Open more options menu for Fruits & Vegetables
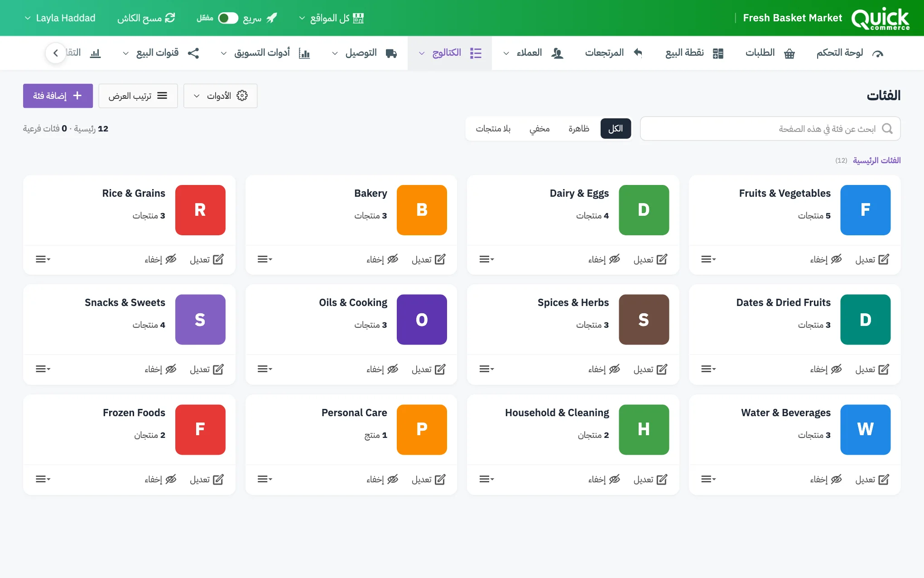Screen dimensions: 924x578 (708, 259)
